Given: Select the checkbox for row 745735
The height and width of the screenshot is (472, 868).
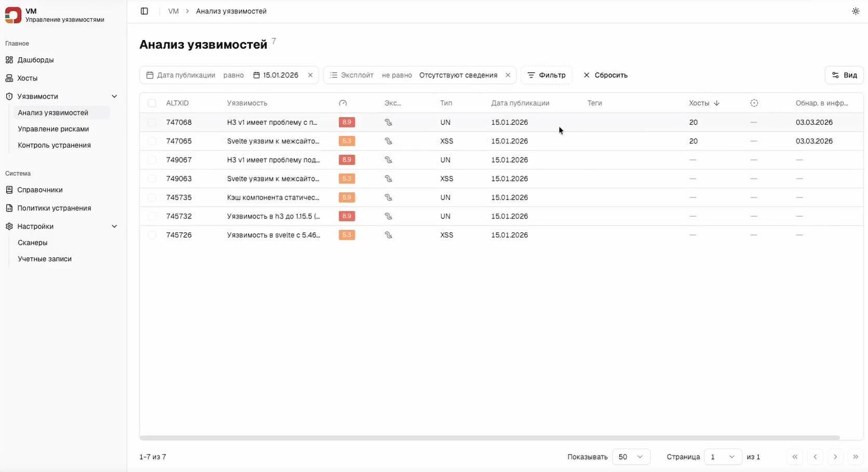Looking at the screenshot, I should [152, 198].
